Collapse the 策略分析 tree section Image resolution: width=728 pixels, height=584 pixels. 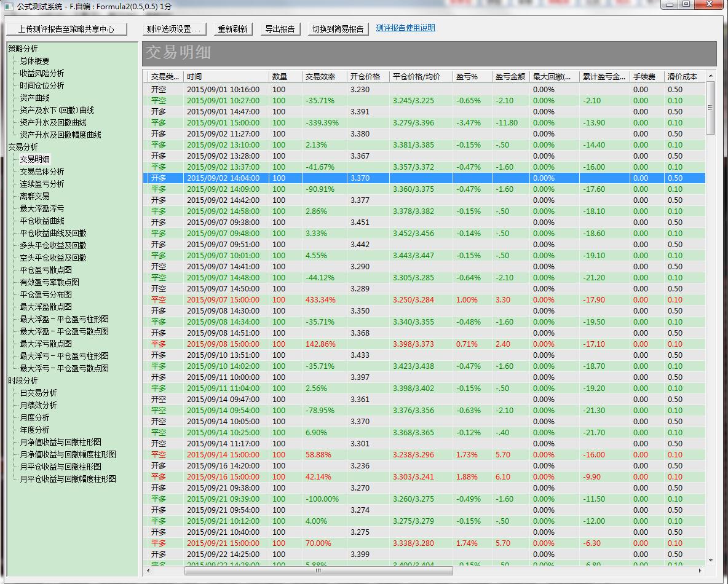pos(23,49)
